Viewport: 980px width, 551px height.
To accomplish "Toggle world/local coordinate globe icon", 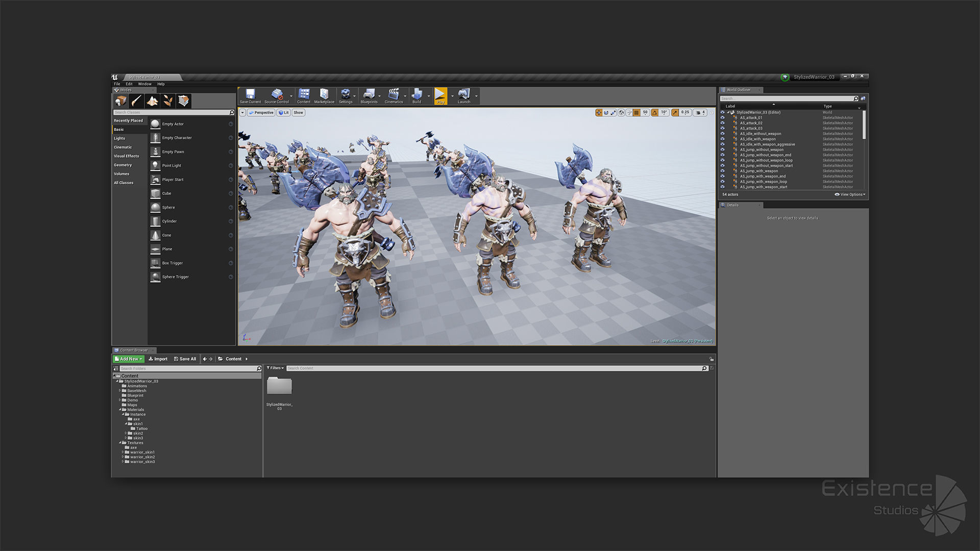I will tap(621, 113).
